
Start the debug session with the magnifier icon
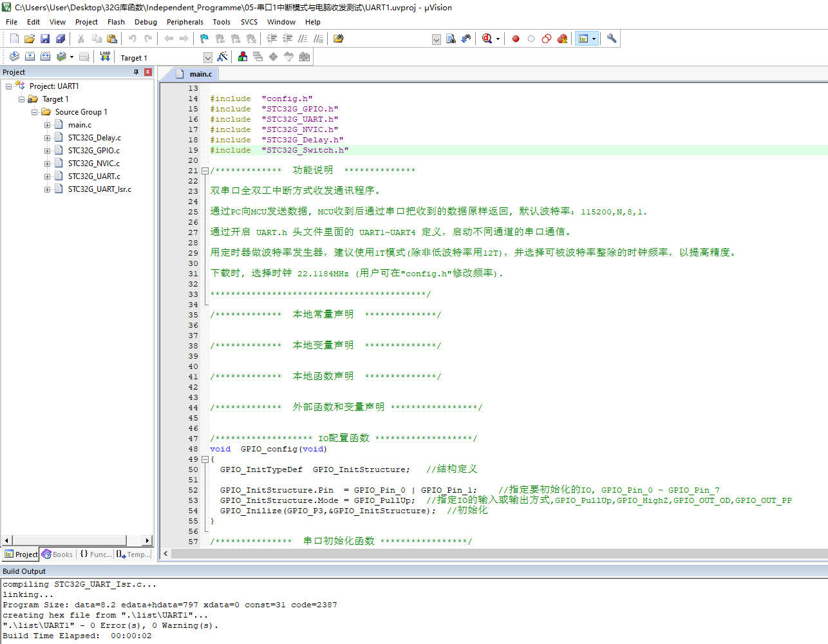pyautogui.click(x=487, y=39)
